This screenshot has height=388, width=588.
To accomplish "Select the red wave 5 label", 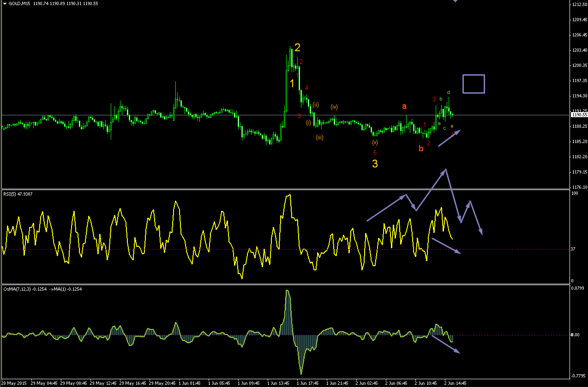I will (375, 153).
